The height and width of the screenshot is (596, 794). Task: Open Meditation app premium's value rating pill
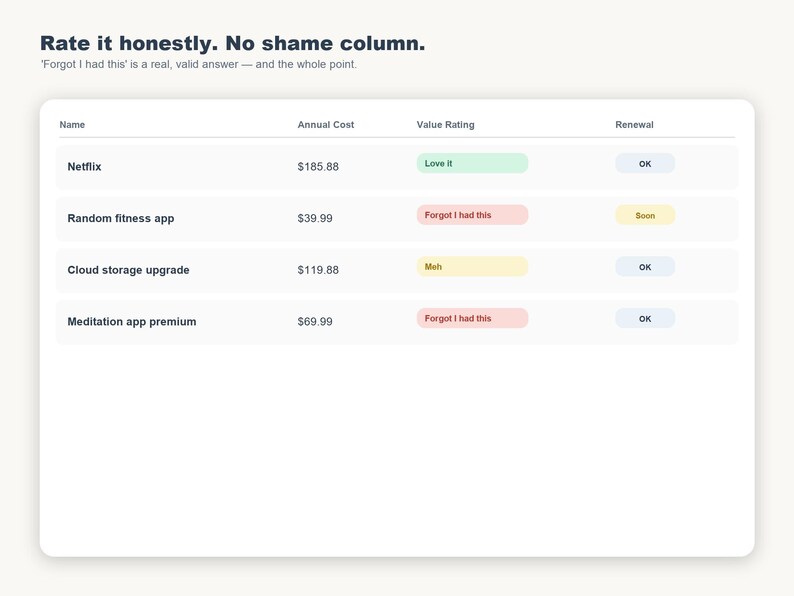(x=472, y=318)
